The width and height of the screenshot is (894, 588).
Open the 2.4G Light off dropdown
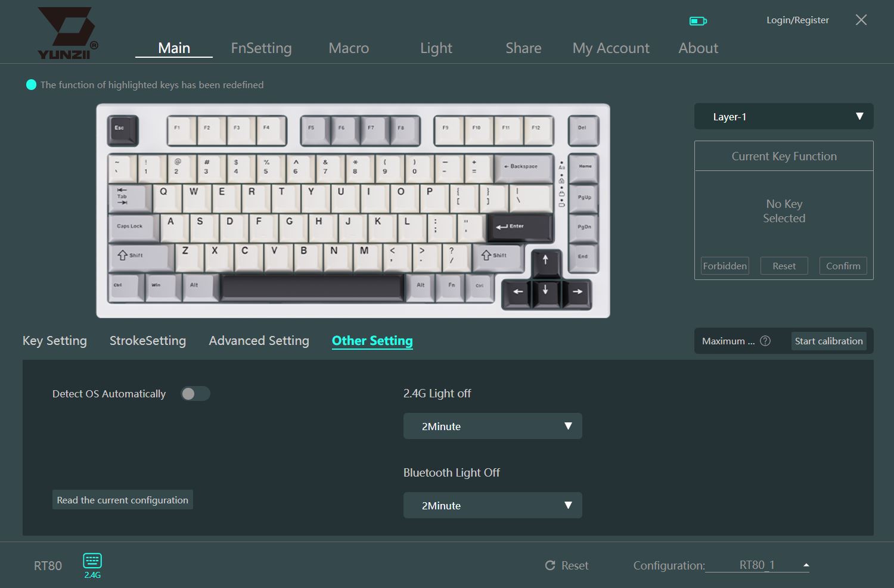[493, 426]
